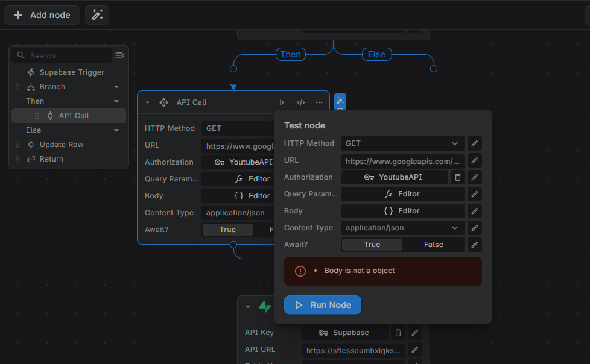The image size is (590, 364).
Task: Click the play icon on API Call node header
Action: tap(282, 102)
